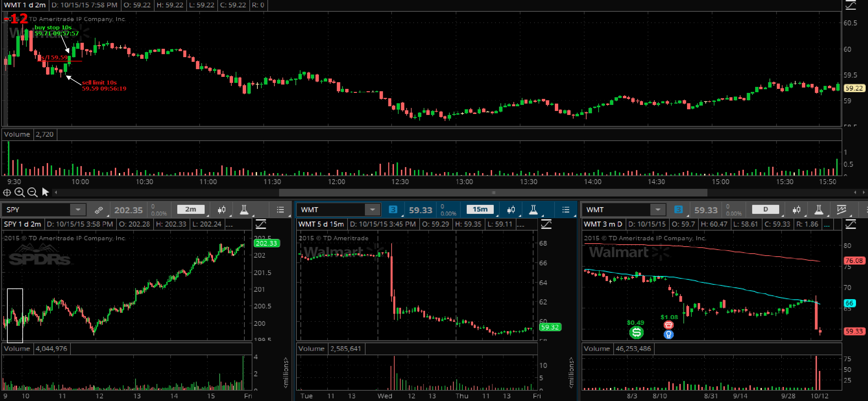Expand the SPY symbol dropdown arrow
The height and width of the screenshot is (401, 868).
click(x=78, y=210)
